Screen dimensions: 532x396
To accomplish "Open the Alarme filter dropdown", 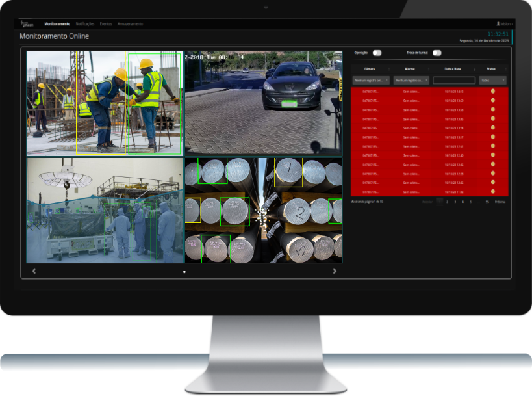I will coord(411,80).
